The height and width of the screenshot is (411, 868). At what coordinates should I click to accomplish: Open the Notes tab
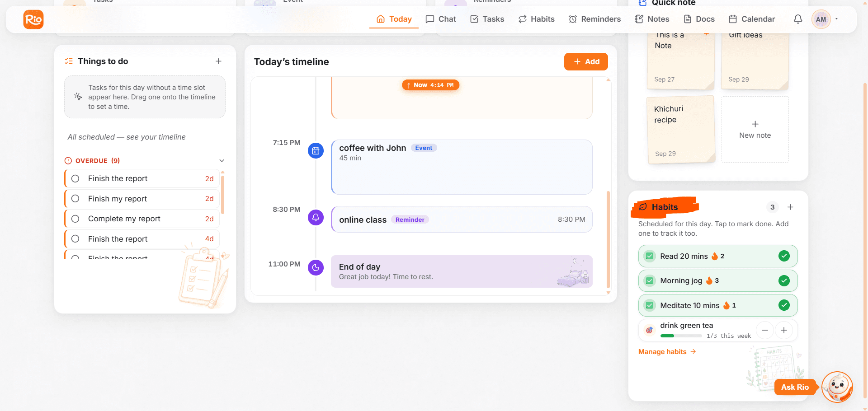[x=652, y=19]
